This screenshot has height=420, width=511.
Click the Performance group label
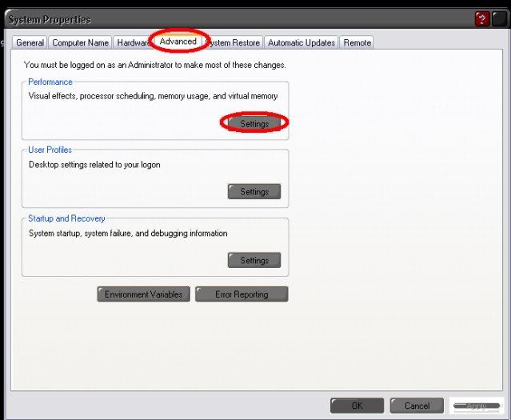50,82
